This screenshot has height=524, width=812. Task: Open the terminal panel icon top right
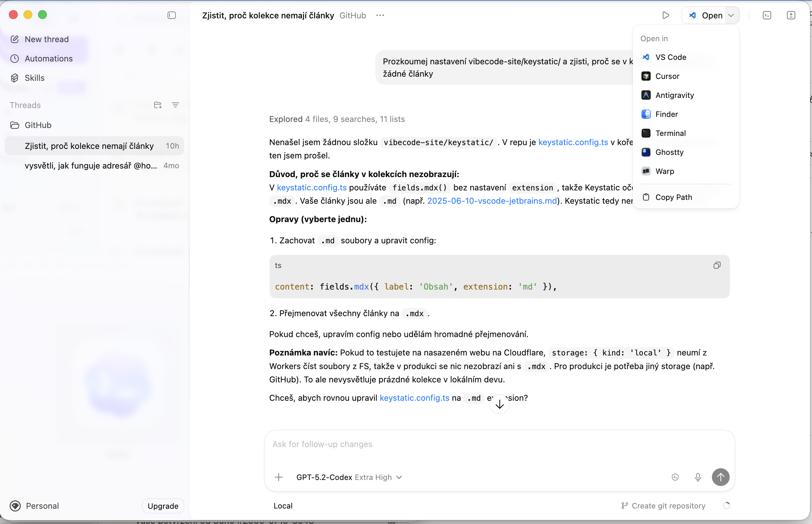pos(767,15)
